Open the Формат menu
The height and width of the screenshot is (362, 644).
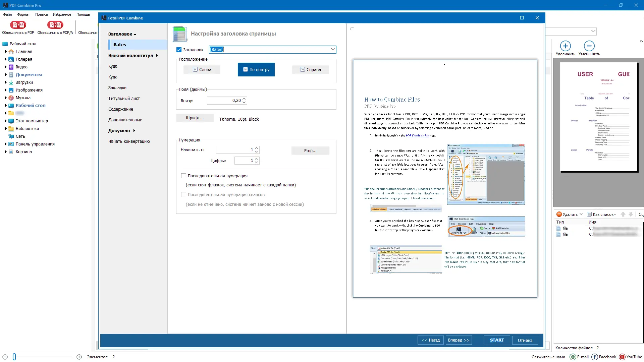(x=23, y=14)
